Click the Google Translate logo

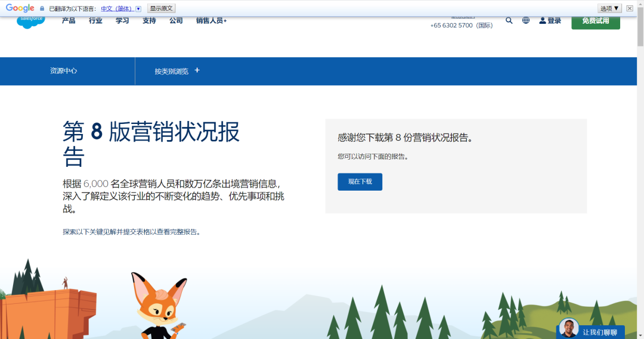(x=20, y=8)
